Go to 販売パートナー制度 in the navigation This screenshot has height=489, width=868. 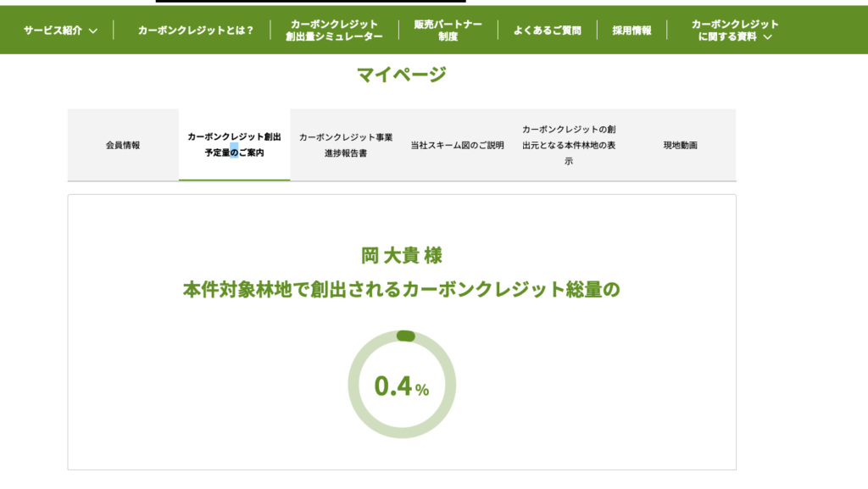coord(448,31)
